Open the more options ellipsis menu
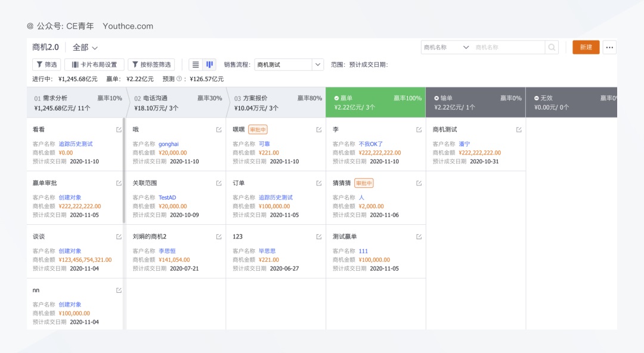The image size is (644, 353). [x=609, y=47]
